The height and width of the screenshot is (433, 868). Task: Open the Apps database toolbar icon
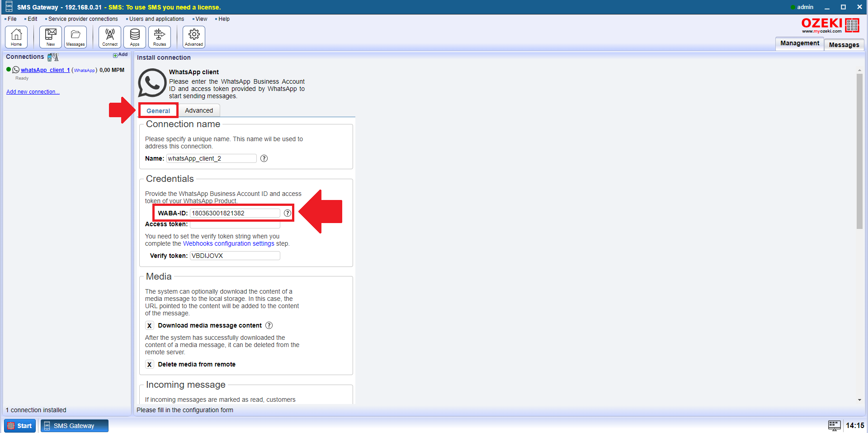click(x=135, y=37)
